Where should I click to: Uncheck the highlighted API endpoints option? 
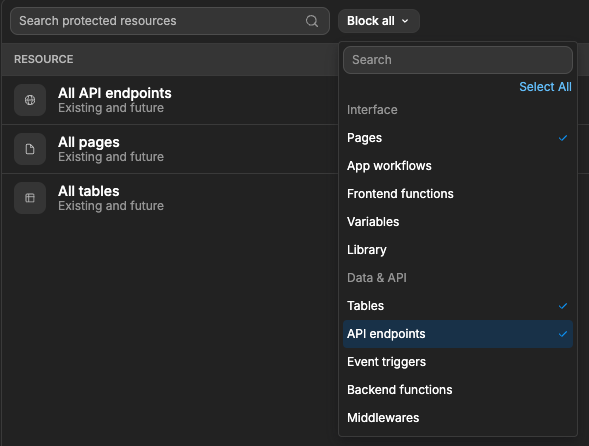(458, 334)
